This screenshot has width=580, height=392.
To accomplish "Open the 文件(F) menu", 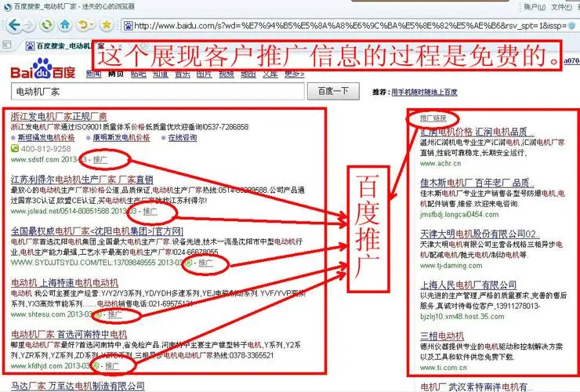I will pyautogui.click(x=561, y=6).
